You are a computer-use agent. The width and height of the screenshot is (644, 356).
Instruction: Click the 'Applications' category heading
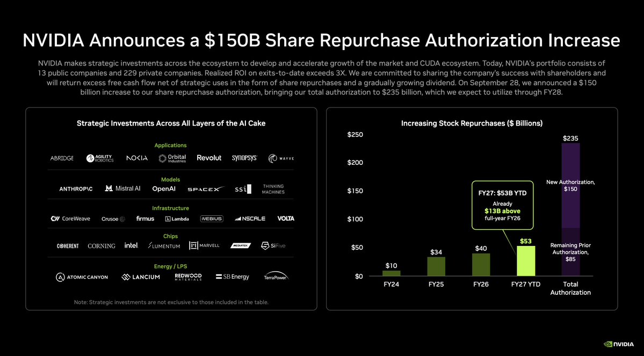170,146
